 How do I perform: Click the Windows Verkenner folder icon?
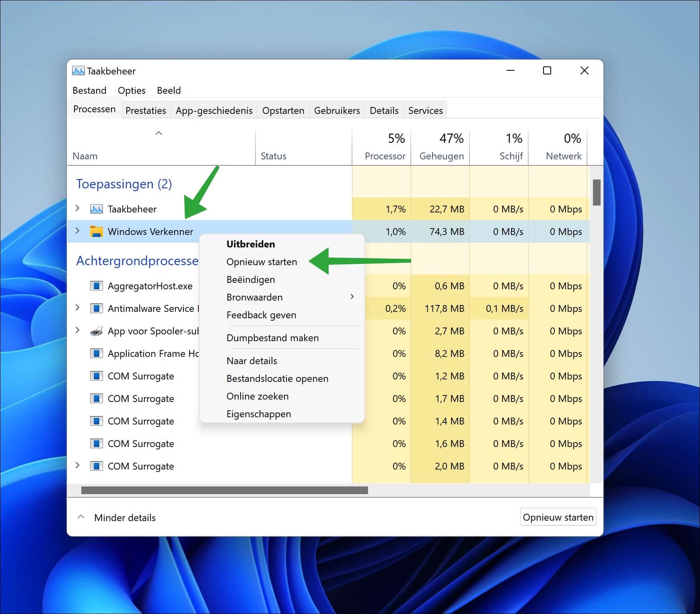point(96,231)
